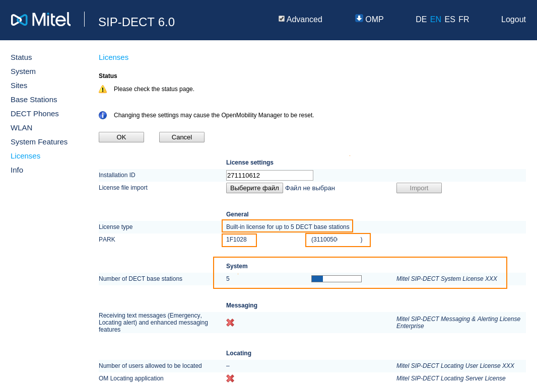Click the Licenses page heading
Screen dimensions: 537x392
pyautogui.click(x=113, y=57)
